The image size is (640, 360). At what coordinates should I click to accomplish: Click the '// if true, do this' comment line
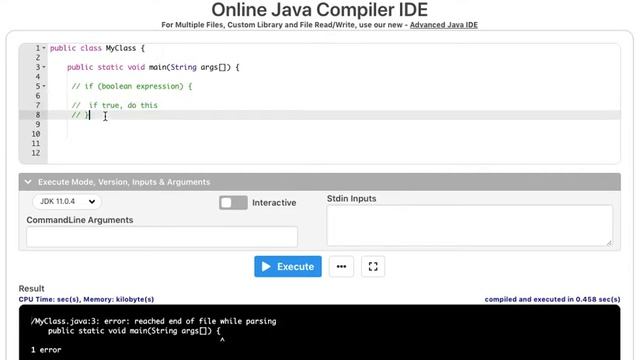click(115, 105)
